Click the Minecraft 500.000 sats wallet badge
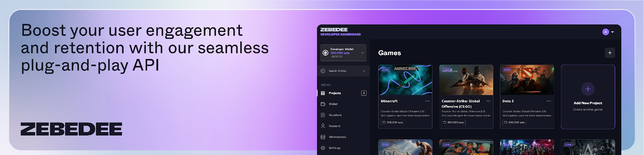Viewport: 644px width, 155px height. pyautogui.click(x=393, y=122)
